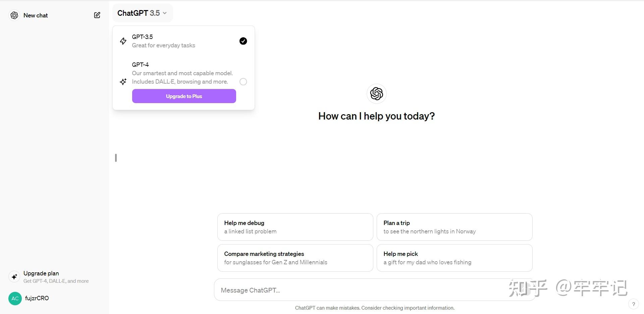Click the AC user avatar

[15, 298]
